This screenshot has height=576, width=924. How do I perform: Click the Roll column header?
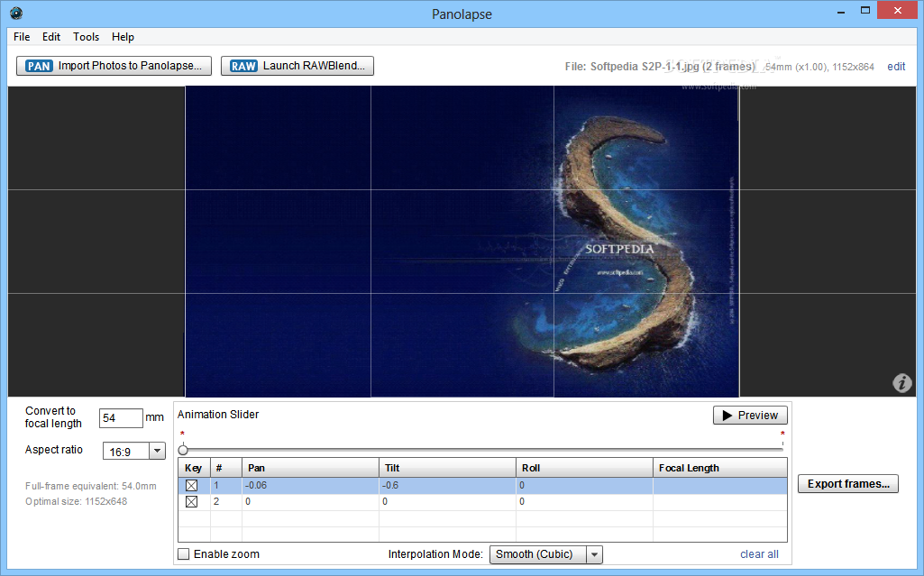tap(584, 468)
